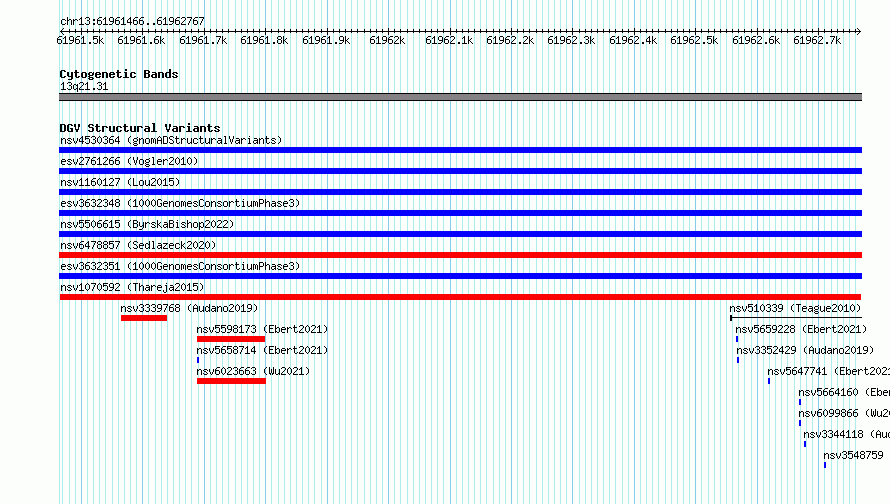Image resolution: width=890 pixels, height=504 pixels.
Task: Click the blue bar under nsv1160127
Action: pyautogui.click(x=460, y=192)
